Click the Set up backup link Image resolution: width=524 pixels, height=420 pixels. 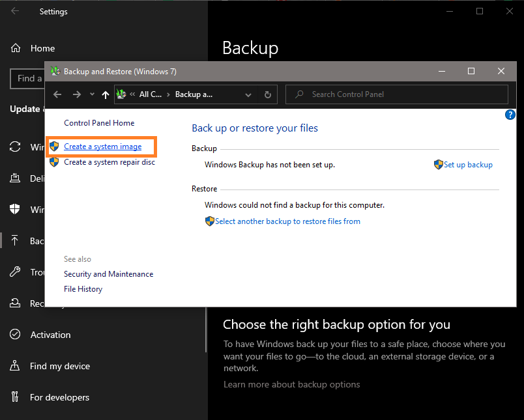point(468,165)
